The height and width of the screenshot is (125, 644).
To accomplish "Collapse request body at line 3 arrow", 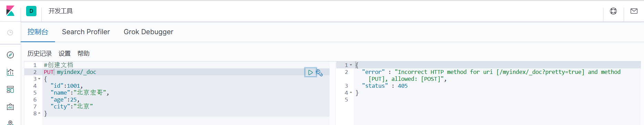I will click(39, 79).
